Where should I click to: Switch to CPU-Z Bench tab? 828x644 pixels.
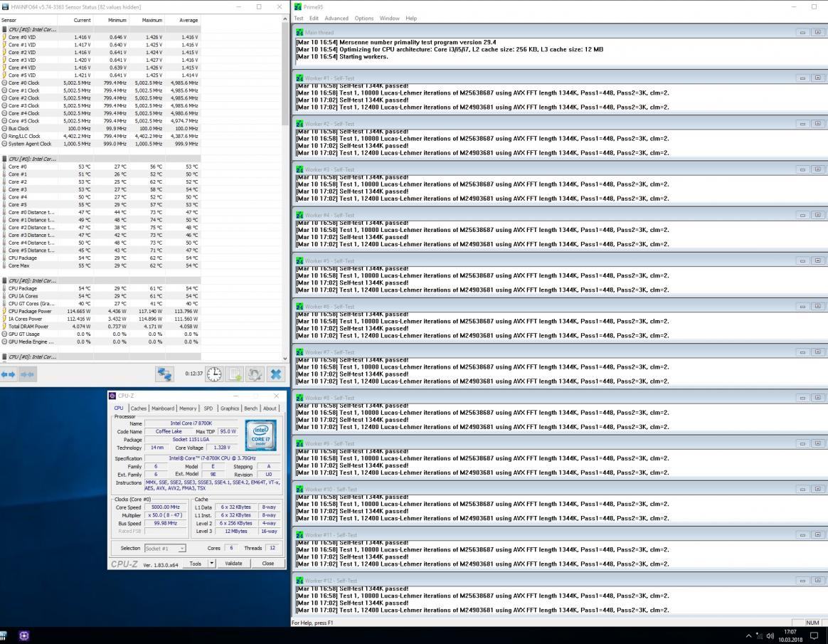[251, 408]
